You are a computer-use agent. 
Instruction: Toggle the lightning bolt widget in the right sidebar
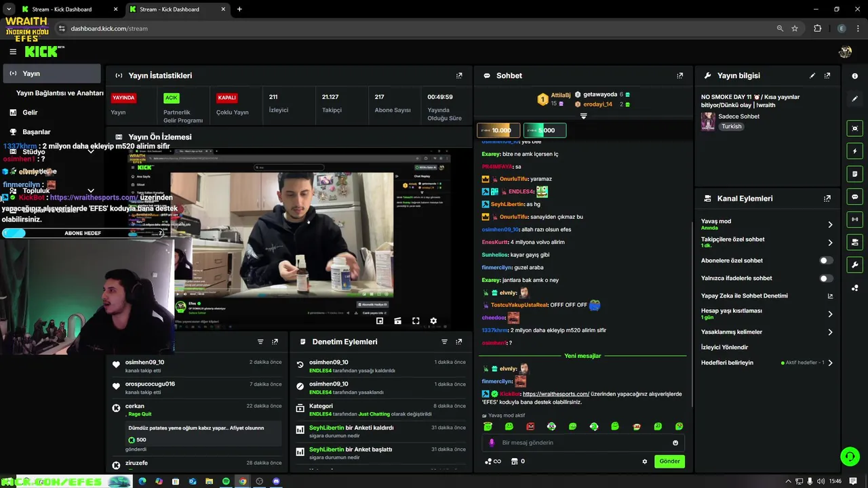(x=854, y=151)
